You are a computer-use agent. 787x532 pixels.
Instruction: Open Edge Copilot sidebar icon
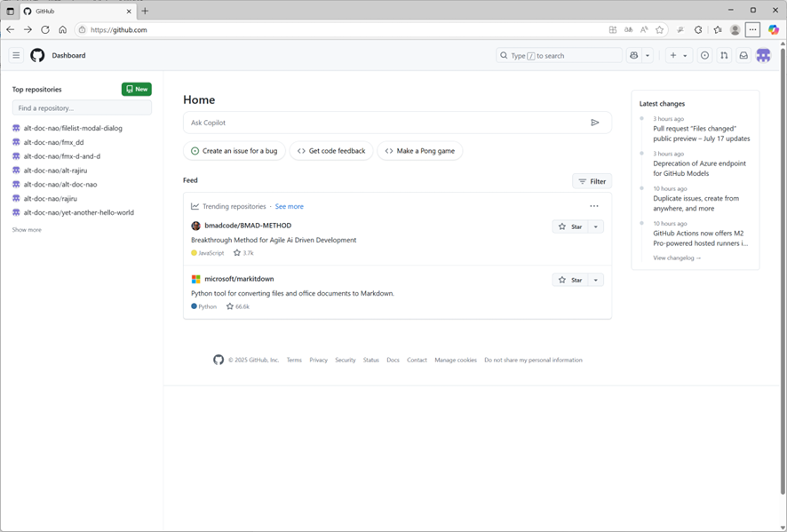pyautogui.click(x=774, y=29)
